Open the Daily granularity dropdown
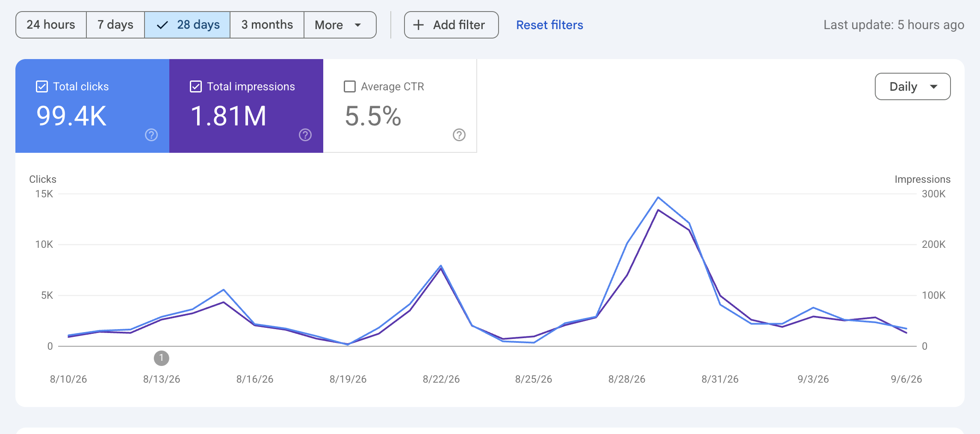The width and height of the screenshot is (980, 434). tap(912, 86)
